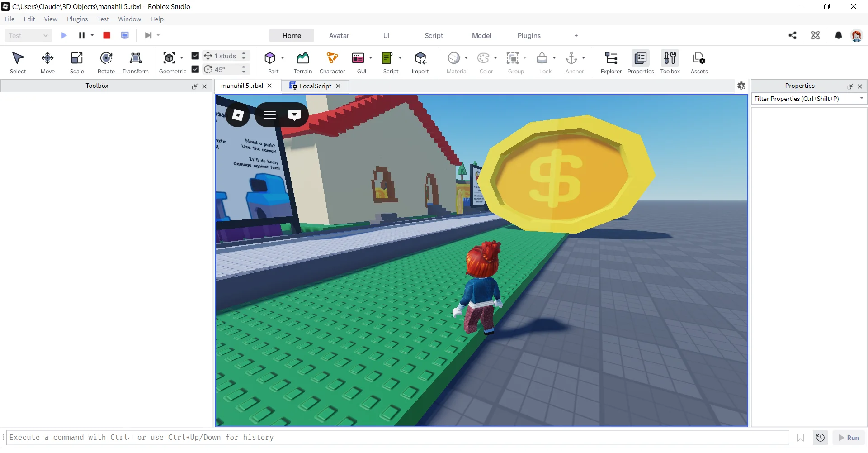868x453 pixels.
Task: Expand the pause options arrow
Action: click(x=92, y=35)
